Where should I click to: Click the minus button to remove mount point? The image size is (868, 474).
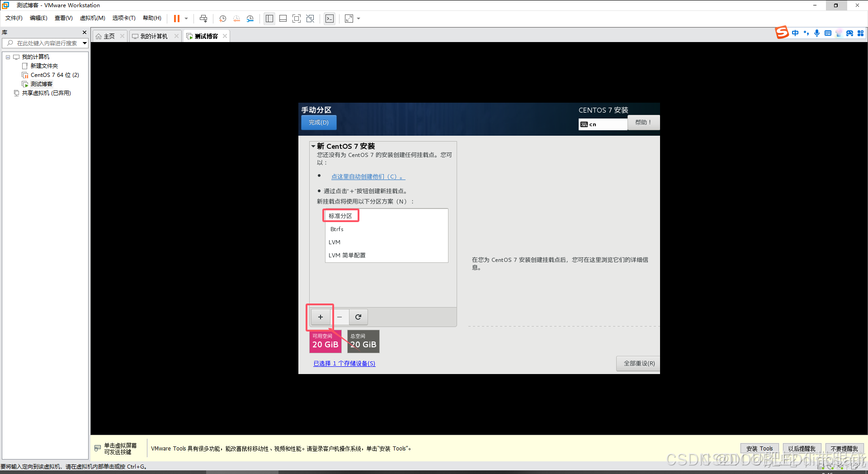tap(340, 317)
